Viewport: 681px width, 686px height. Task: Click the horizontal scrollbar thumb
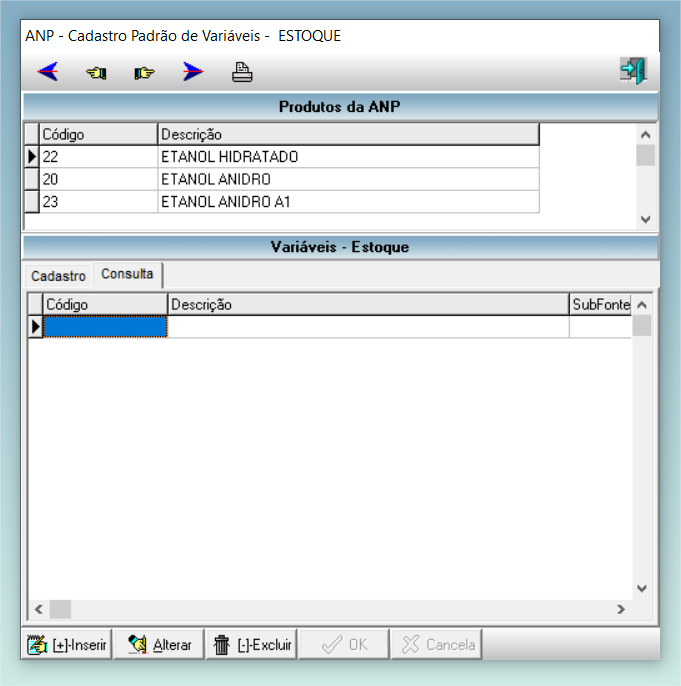(60, 609)
